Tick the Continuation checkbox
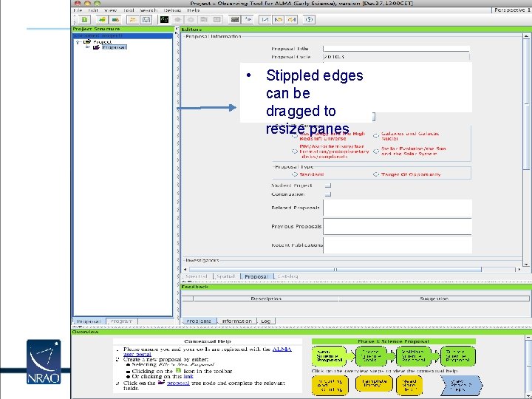532x399 pixels. coord(328,194)
